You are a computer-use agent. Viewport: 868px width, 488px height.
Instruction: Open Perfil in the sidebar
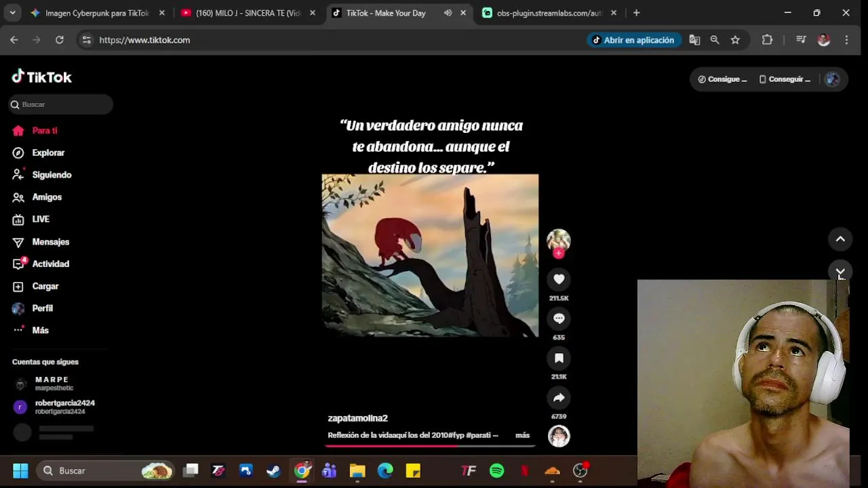pyautogui.click(x=42, y=308)
